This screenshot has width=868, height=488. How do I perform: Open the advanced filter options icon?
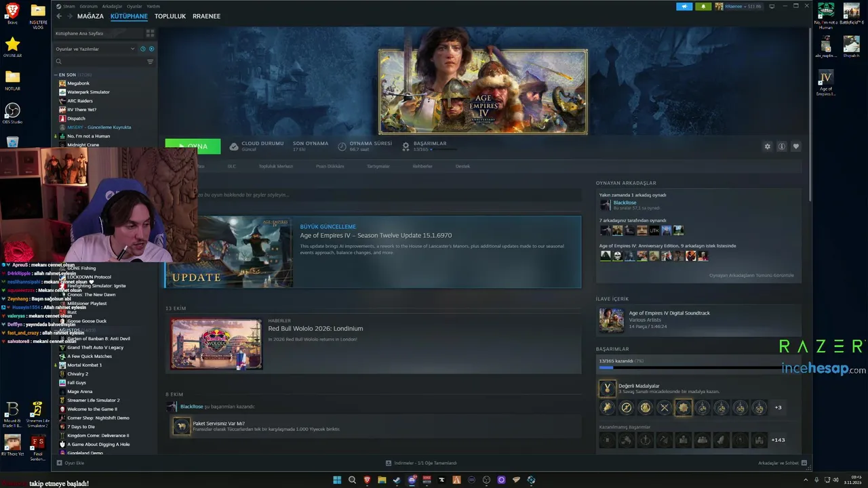(x=151, y=62)
